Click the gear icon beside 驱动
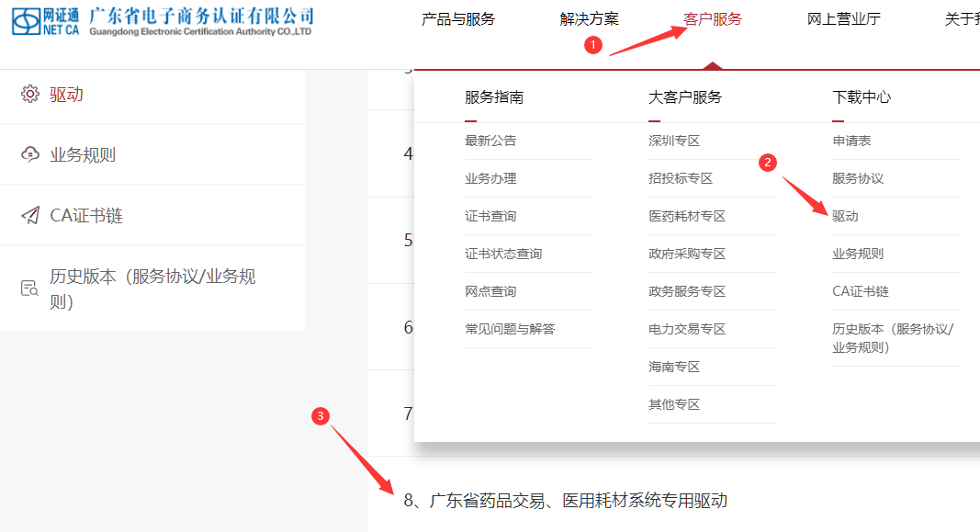Image resolution: width=980 pixels, height=532 pixels. pyautogui.click(x=30, y=94)
